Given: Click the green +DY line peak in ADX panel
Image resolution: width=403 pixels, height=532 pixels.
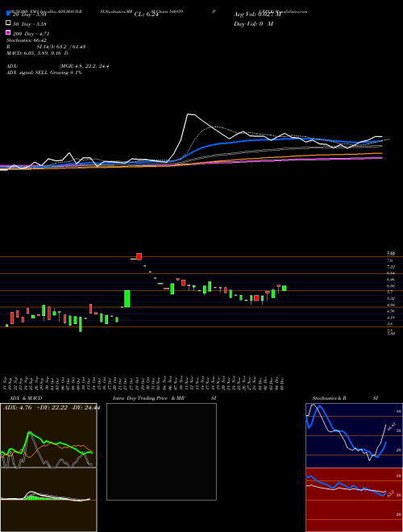Looking at the screenshot, I should point(30,433).
